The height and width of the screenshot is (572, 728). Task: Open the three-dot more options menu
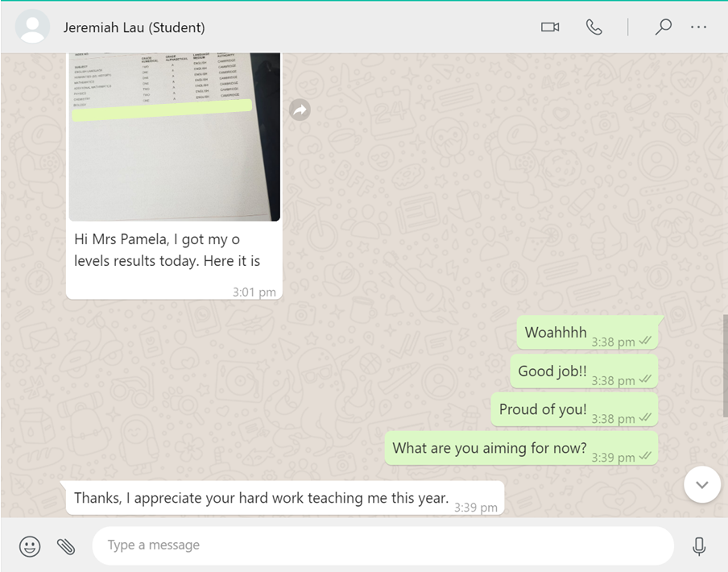coord(698,27)
